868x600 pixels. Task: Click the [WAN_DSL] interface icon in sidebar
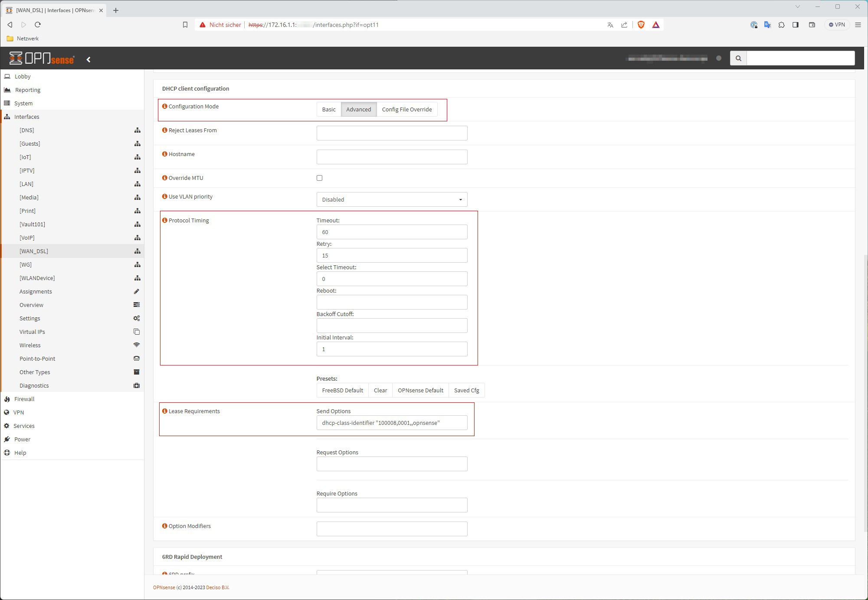[137, 251]
